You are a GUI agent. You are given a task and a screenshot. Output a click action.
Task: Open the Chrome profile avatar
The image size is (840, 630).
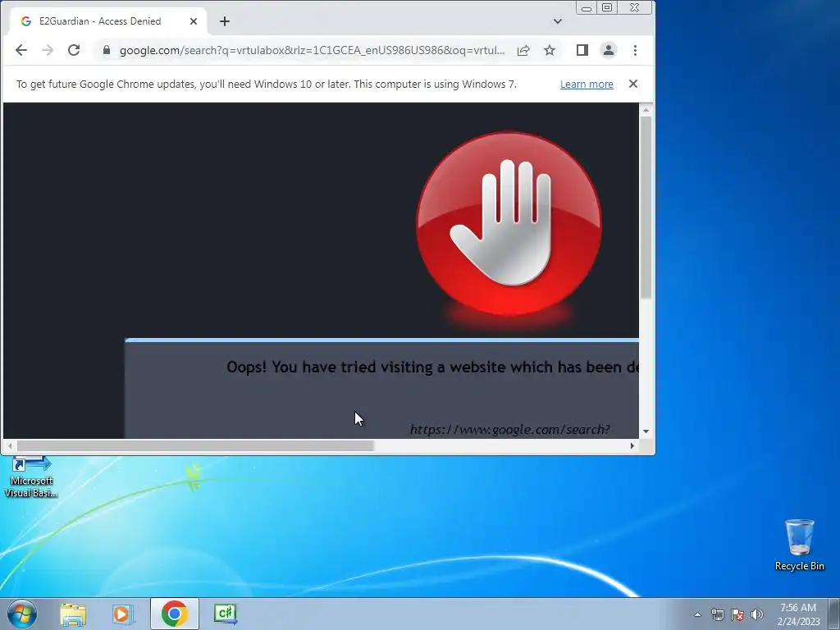[609, 50]
